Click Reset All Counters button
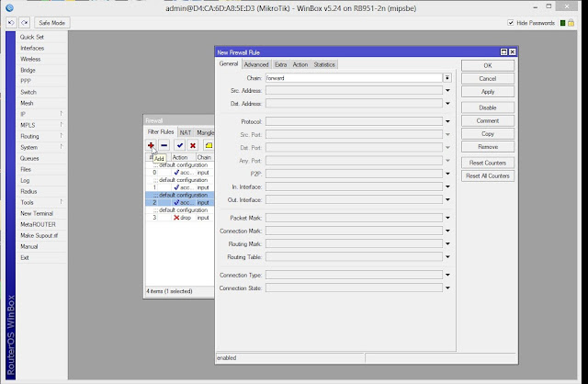This screenshot has height=384, width=588. [x=488, y=175]
